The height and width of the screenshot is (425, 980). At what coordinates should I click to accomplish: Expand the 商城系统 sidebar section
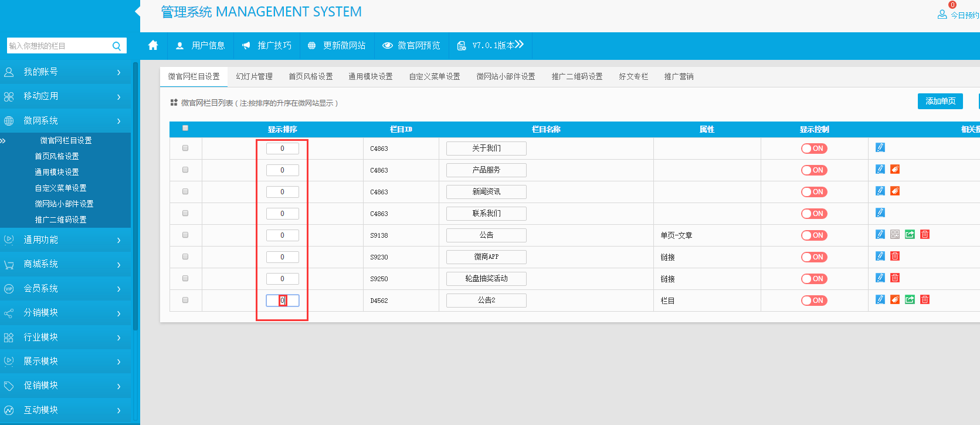coord(66,264)
